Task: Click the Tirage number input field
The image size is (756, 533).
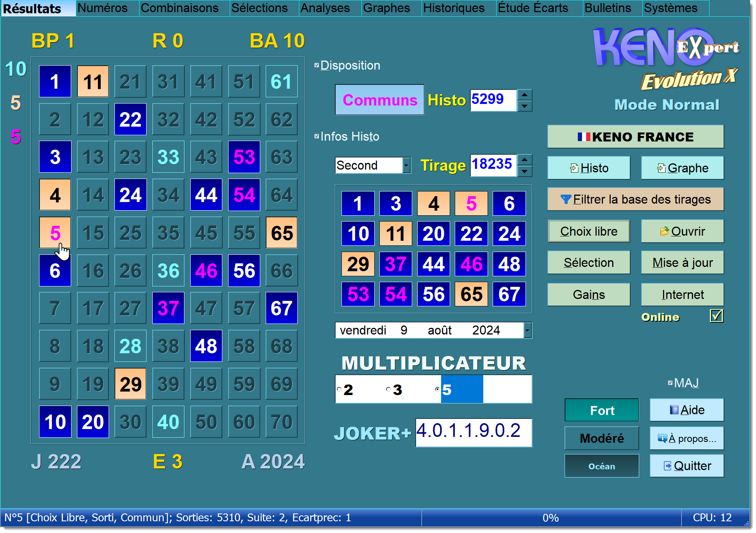Action: click(493, 165)
